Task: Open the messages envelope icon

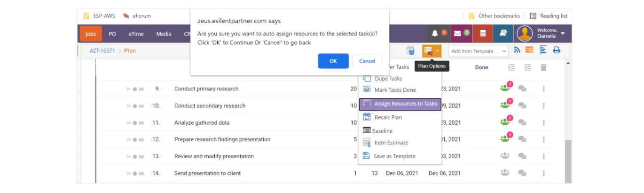Action: click(x=457, y=33)
